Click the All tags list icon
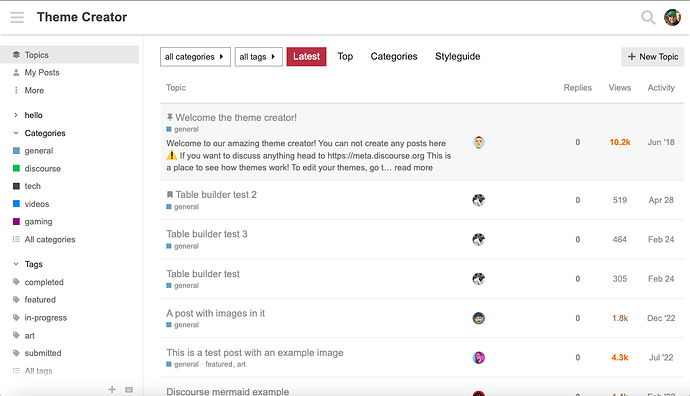Screen dimensions: 690x396 (x=16, y=371)
